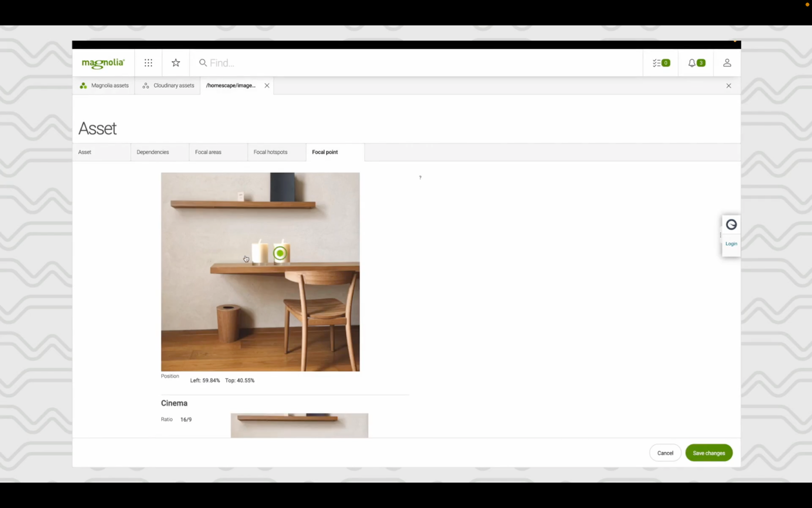Close the /homescape/image tab
The image size is (812, 508).
tap(267, 86)
